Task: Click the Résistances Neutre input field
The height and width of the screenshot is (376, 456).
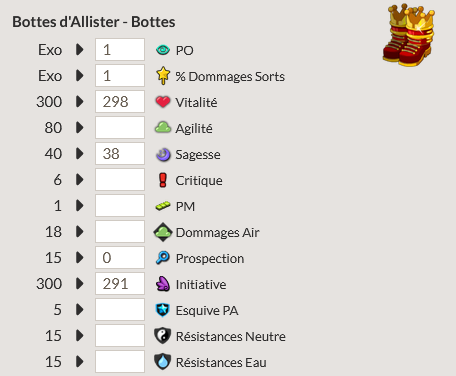Action: 120,335
